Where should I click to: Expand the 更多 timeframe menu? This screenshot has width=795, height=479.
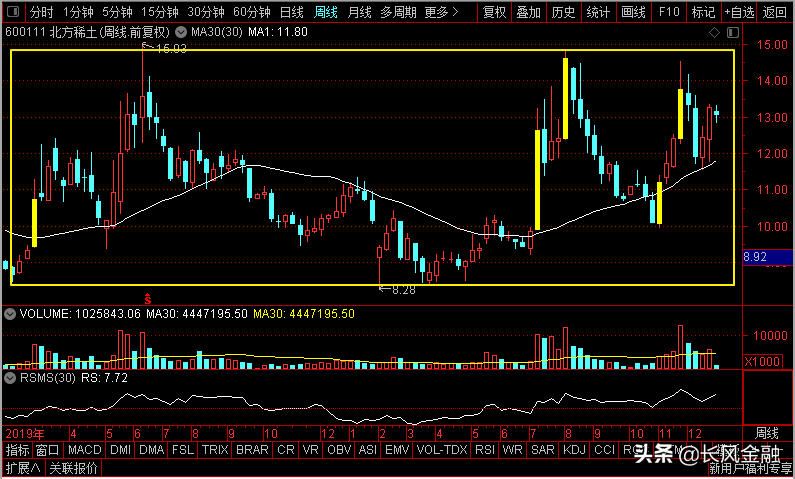442,12
